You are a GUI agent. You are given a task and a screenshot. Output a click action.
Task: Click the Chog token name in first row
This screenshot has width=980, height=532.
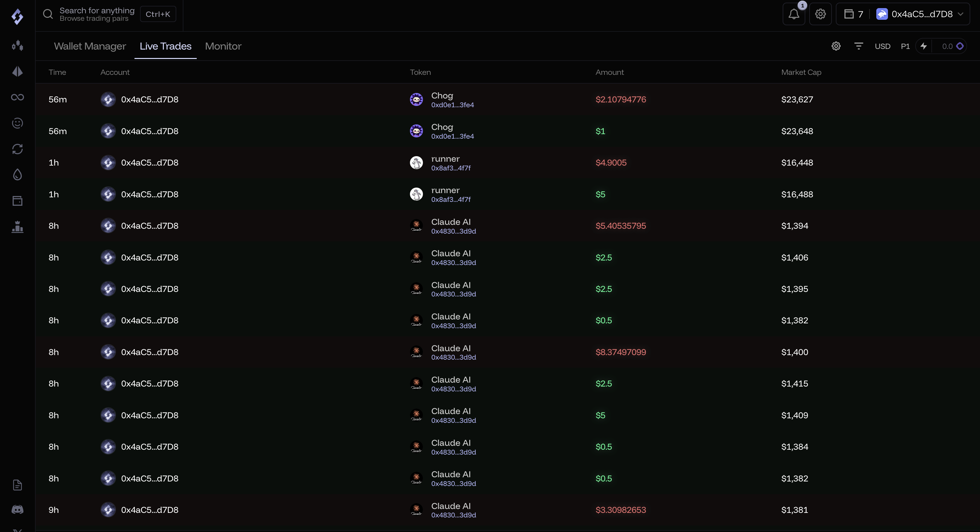pos(442,96)
